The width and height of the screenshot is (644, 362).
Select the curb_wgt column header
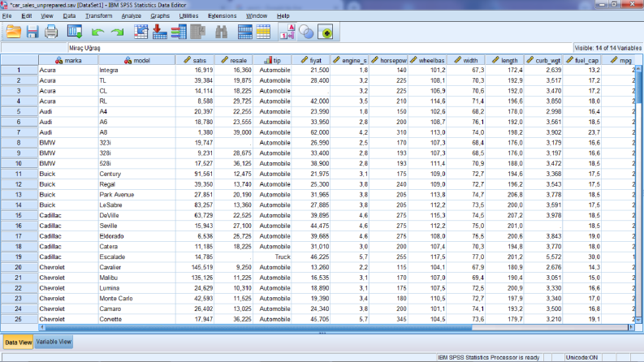point(543,60)
